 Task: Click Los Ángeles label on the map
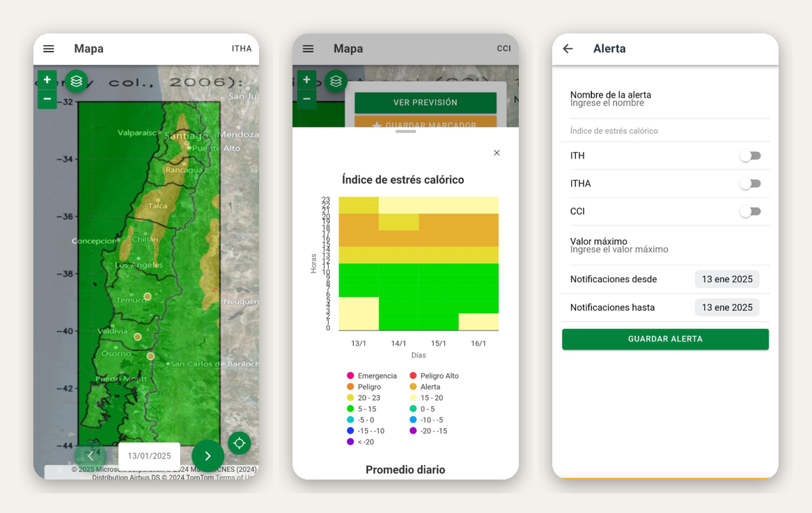pos(139,265)
